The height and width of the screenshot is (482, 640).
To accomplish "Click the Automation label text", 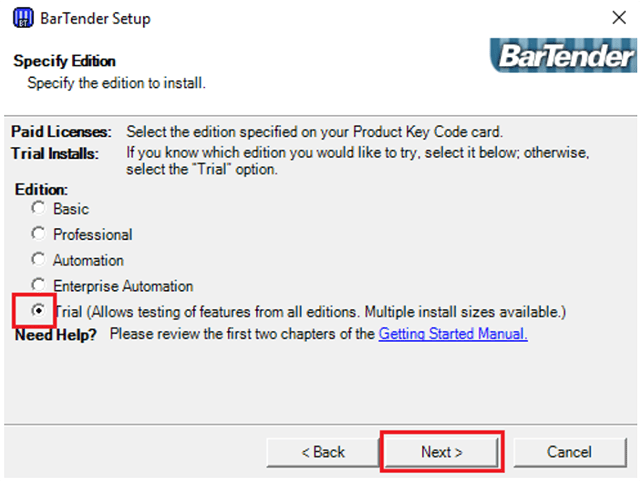I will coord(89,260).
